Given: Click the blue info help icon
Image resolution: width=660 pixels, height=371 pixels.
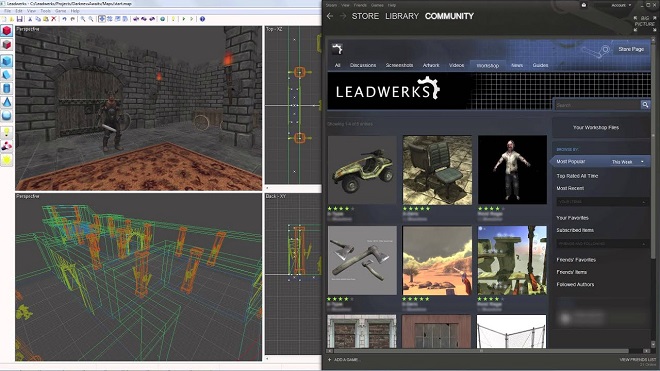Looking at the screenshot, I should tap(202, 19).
